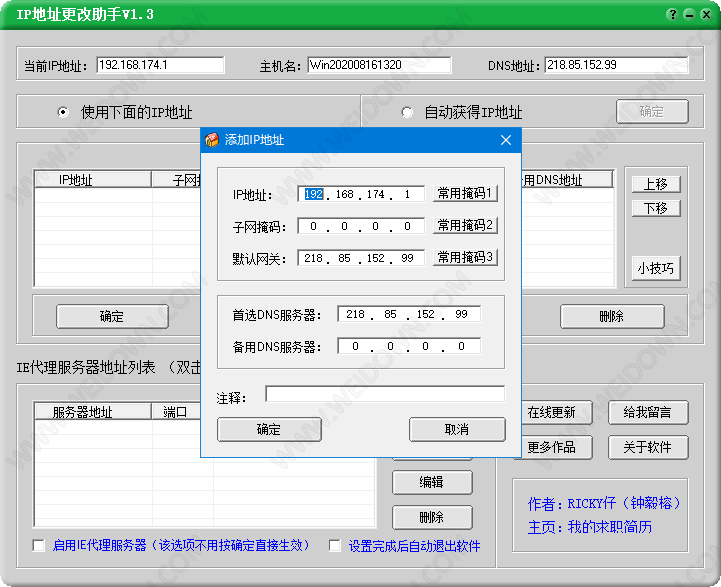Viewport: 721px width, 587px height.
Task: Close the IP地址更改助手 main window
Action: point(706,14)
